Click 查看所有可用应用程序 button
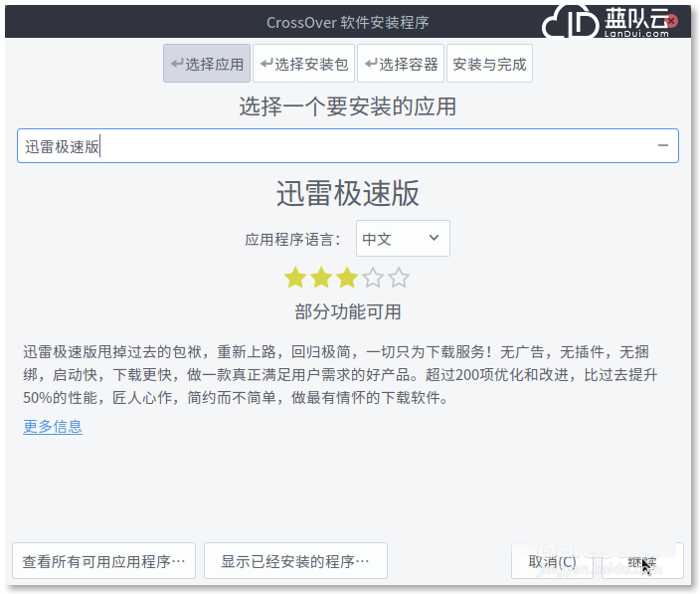Viewport: 700px width, 594px height. [103, 561]
